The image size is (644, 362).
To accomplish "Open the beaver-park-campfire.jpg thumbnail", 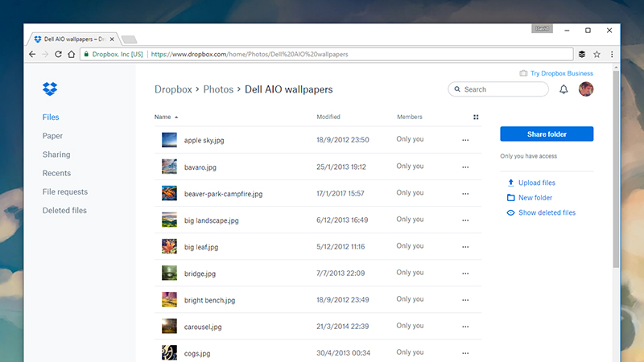I will [169, 193].
